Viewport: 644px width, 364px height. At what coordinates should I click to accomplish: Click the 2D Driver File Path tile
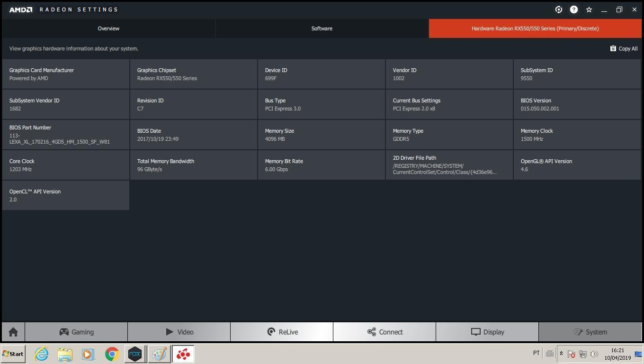point(449,165)
